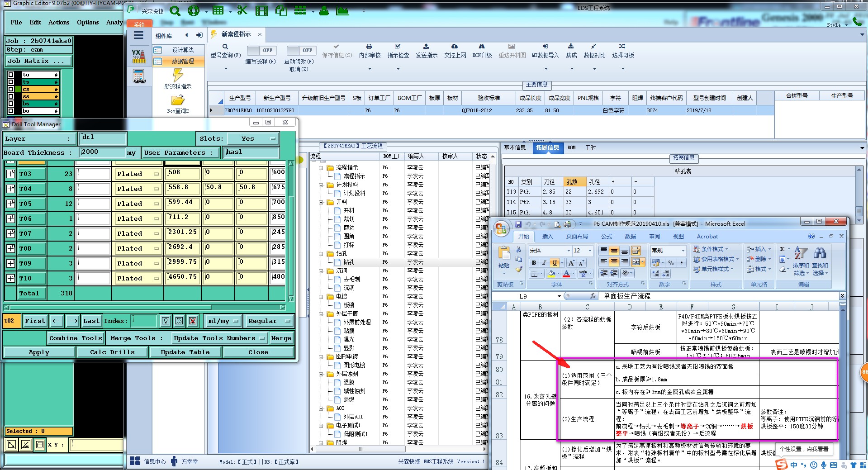Click the green scissors icon in the EDS top toolbar
The image size is (868, 470).
pyautogui.click(x=242, y=10)
